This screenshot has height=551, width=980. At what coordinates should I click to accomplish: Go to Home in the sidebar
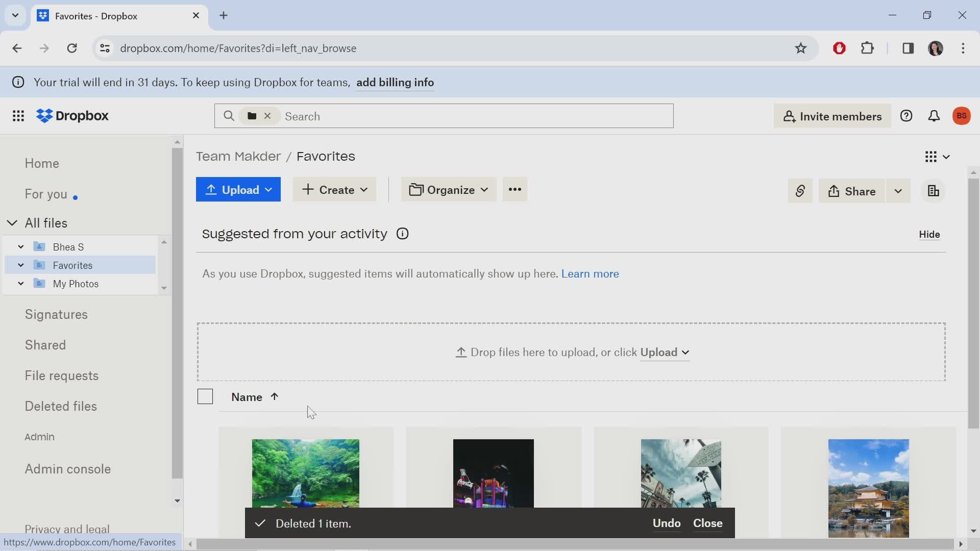(x=42, y=164)
